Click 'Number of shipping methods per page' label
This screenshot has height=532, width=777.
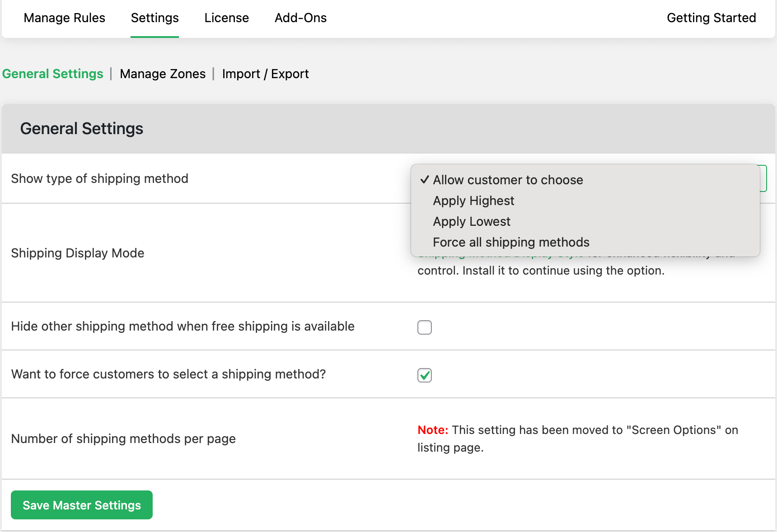pos(123,439)
